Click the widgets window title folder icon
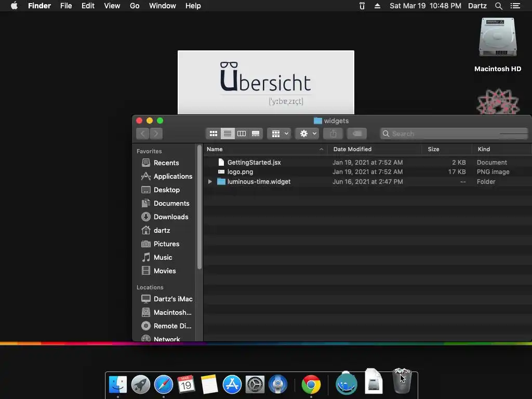The width and height of the screenshot is (532, 399). [317, 121]
